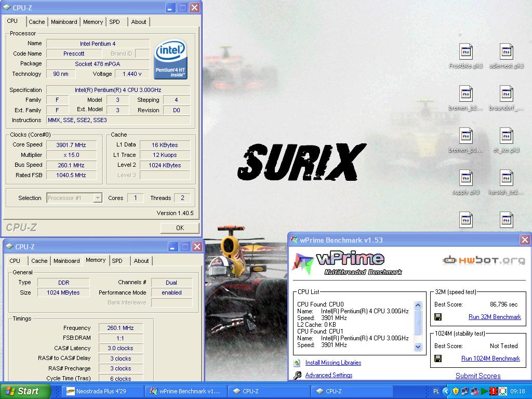Click the Level 2 cache value 1024 KBytes
Screen dimensions: 532x399
(165, 165)
